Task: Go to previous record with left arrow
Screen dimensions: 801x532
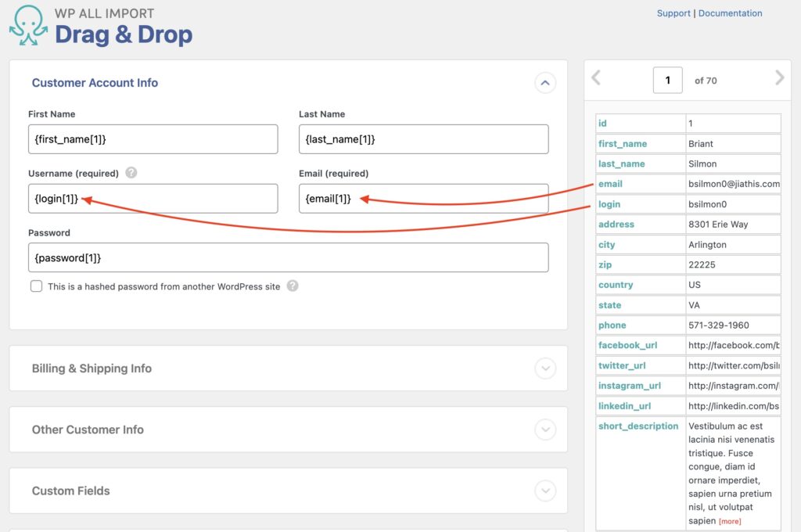Action: [x=596, y=78]
